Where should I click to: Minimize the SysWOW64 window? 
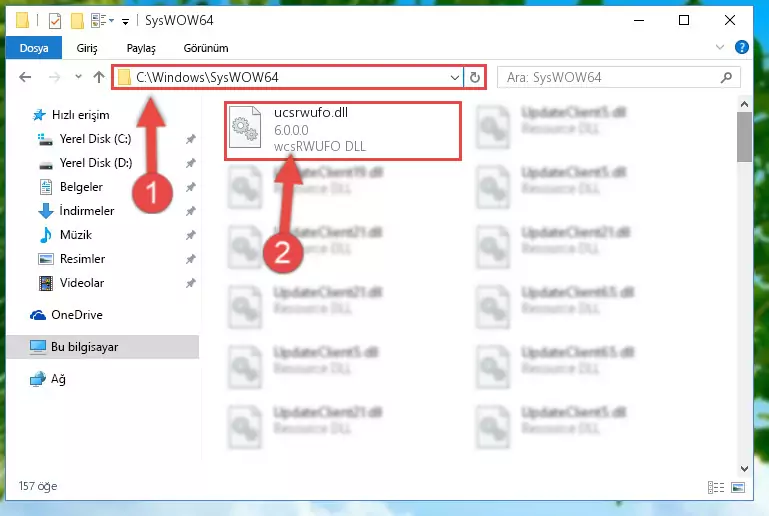point(639,21)
